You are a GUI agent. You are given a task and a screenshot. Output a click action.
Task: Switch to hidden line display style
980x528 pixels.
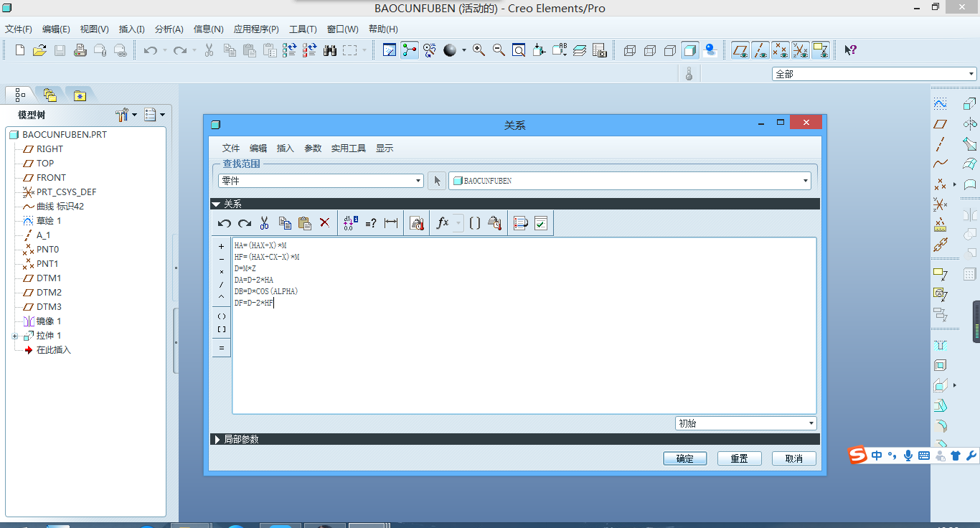tap(650, 50)
